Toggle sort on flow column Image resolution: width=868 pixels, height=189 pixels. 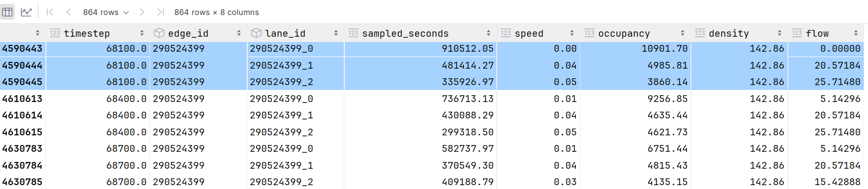click(856, 33)
